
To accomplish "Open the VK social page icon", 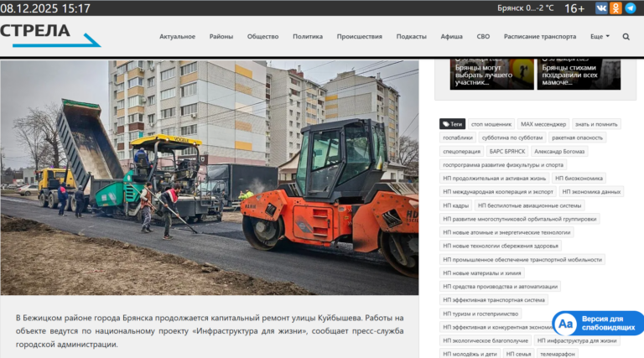I will pyautogui.click(x=601, y=8).
